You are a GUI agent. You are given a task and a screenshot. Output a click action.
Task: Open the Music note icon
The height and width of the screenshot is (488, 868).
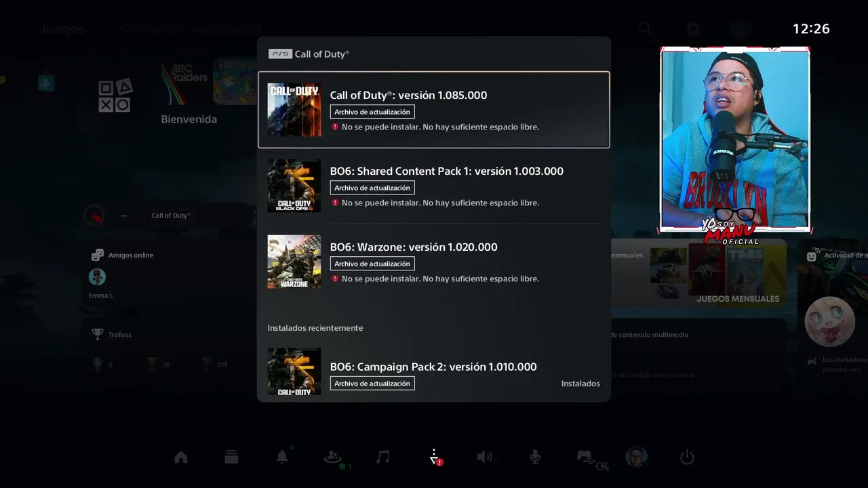(383, 457)
